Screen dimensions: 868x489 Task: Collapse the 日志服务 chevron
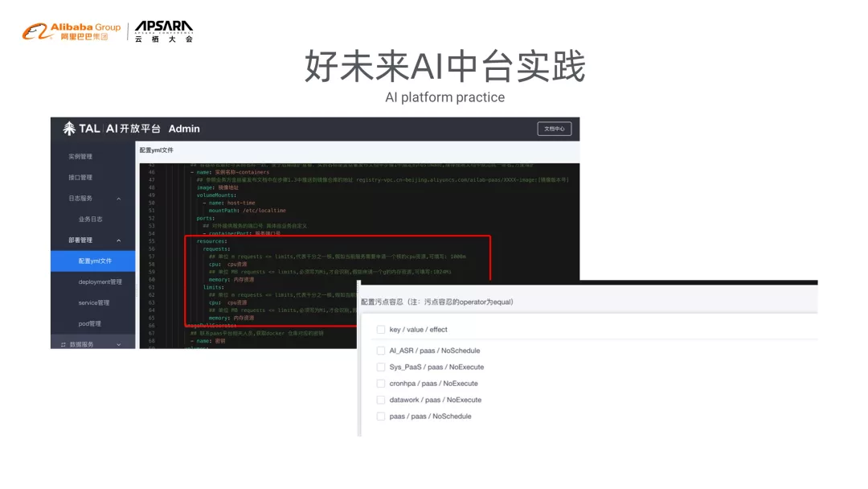118,199
